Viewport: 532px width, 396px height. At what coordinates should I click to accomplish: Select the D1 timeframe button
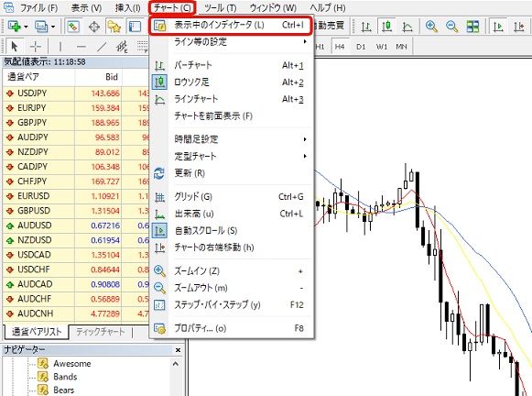[361, 47]
